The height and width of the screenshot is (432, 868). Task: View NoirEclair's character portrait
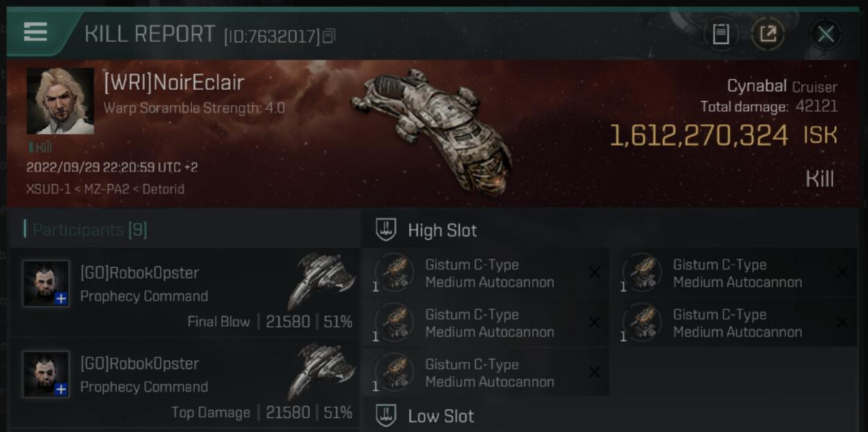(60, 101)
